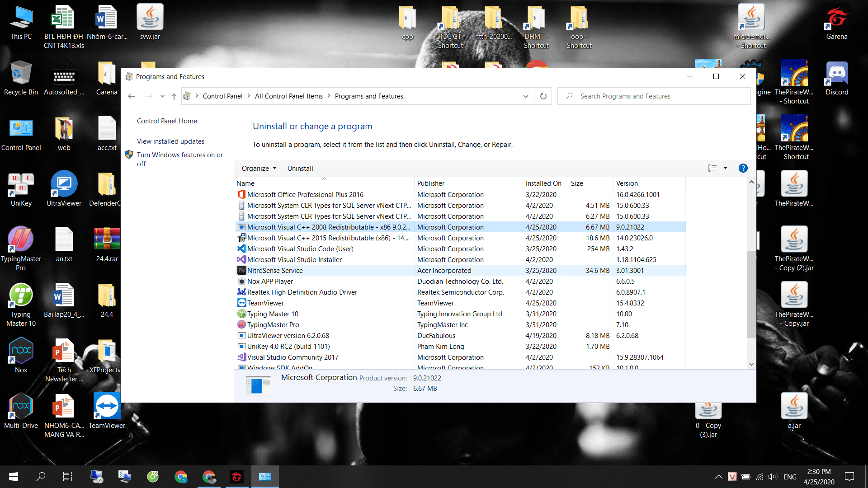The height and width of the screenshot is (488, 868).
Task: Sort list by Version column header
Action: pos(649,183)
